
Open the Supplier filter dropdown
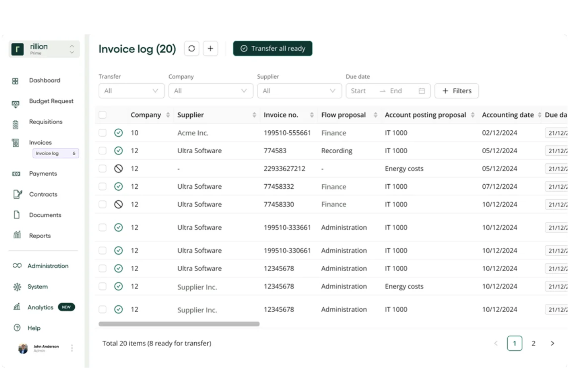click(299, 91)
